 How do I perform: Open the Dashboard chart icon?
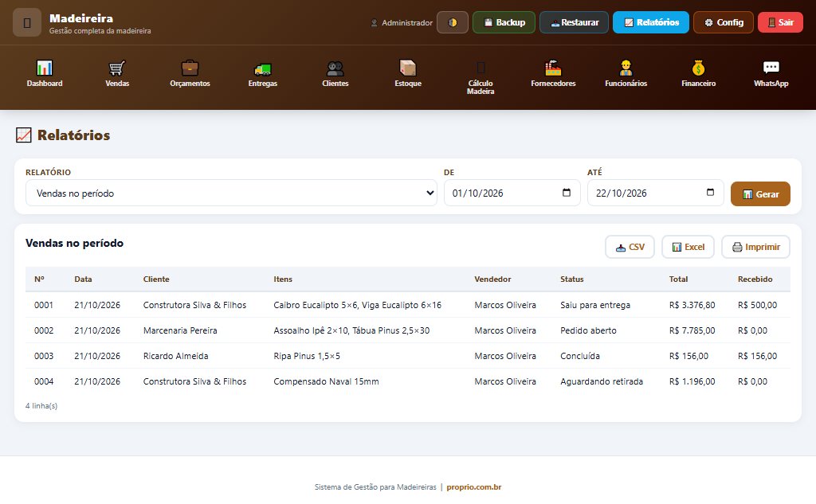point(45,68)
